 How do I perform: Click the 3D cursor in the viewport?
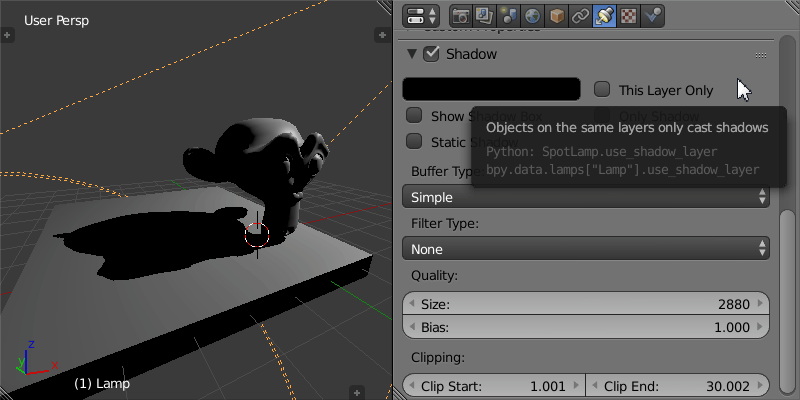tap(257, 235)
